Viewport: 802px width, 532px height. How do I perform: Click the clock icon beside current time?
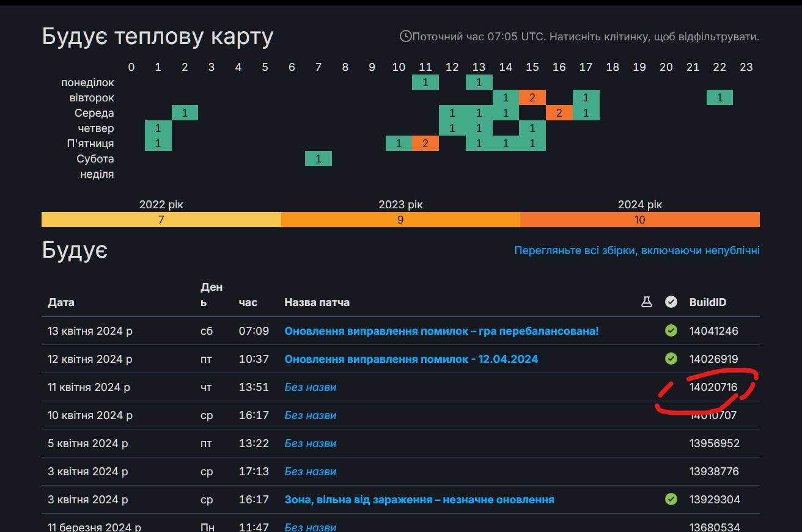(405, 37)
